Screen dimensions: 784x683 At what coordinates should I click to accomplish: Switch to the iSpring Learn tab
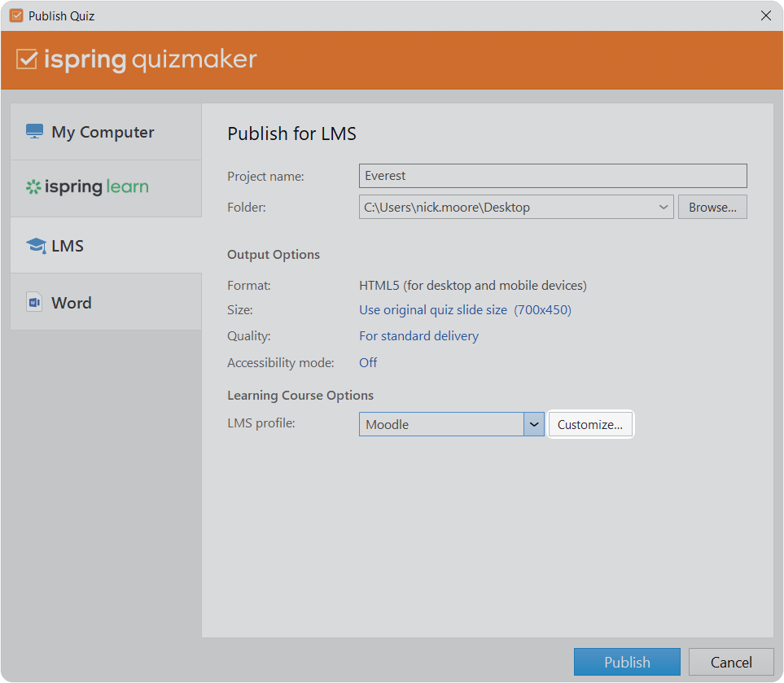pyautogui.click(x=106, y=189)
